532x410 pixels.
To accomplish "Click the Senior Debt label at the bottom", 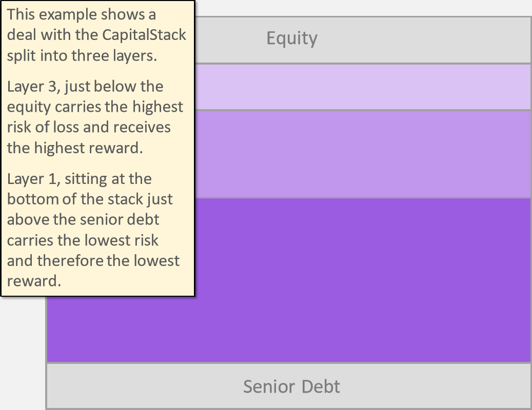I will 291,386.
